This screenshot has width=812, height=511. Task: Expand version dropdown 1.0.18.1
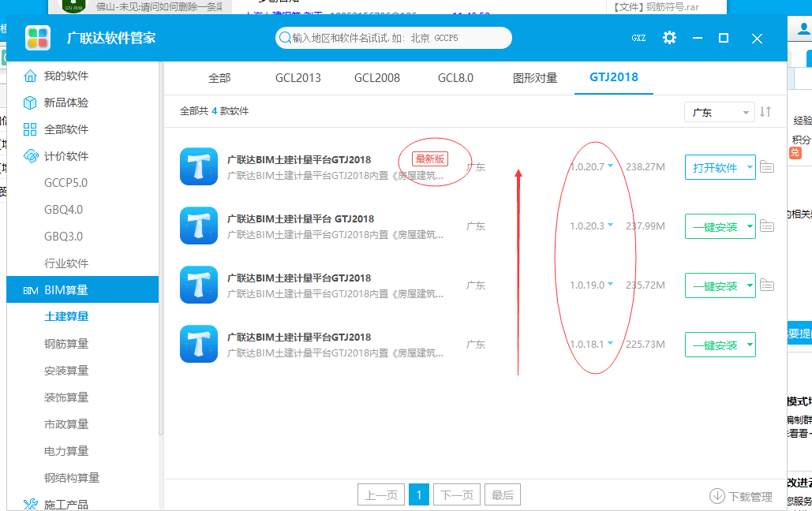(610, 343)
